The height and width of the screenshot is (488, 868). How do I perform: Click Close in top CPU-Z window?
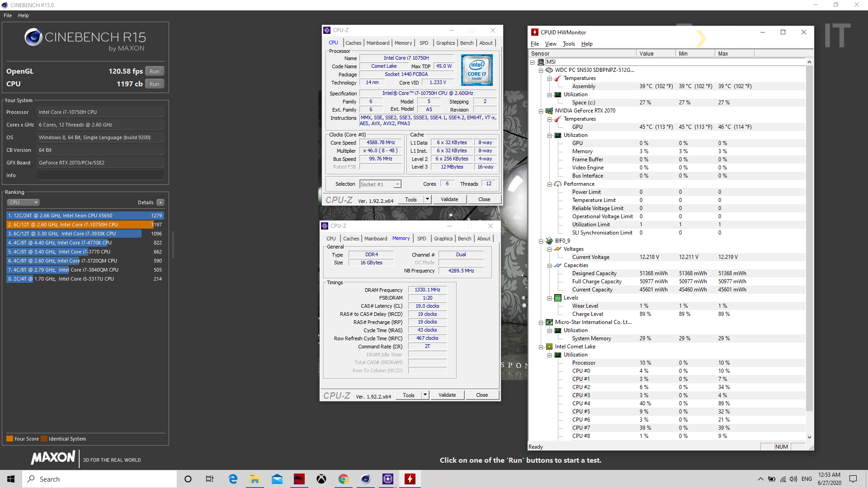(484, 199)
